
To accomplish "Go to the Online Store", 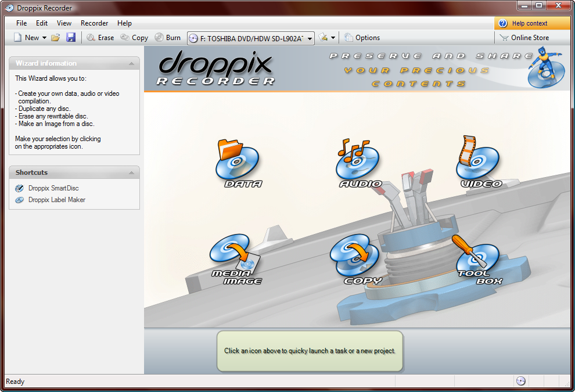I will 524,37.
